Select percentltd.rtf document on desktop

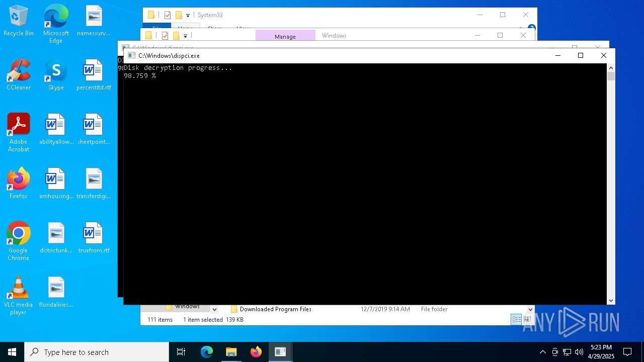(x=94, y=75)
